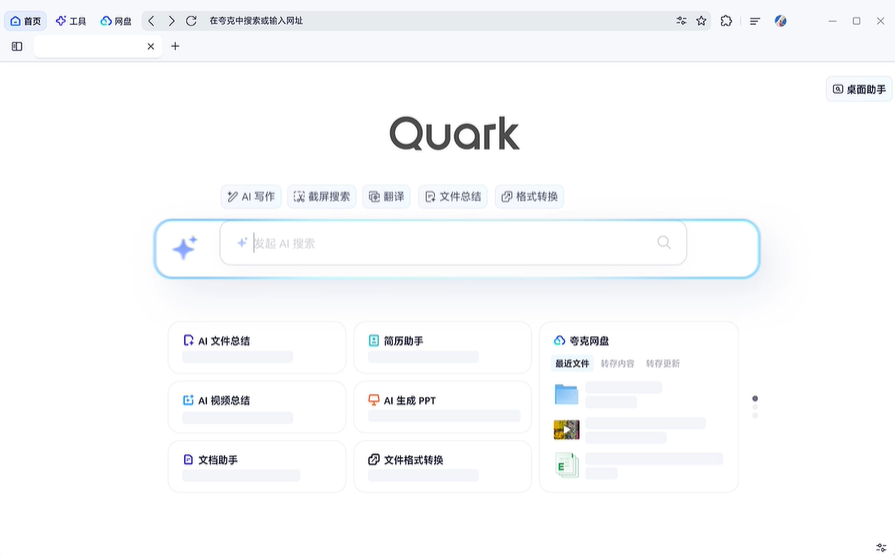Open the Excel spreadsheet file icon
Image resolution: width=895 pixels, height=555 pixels.
click(566, 465)
